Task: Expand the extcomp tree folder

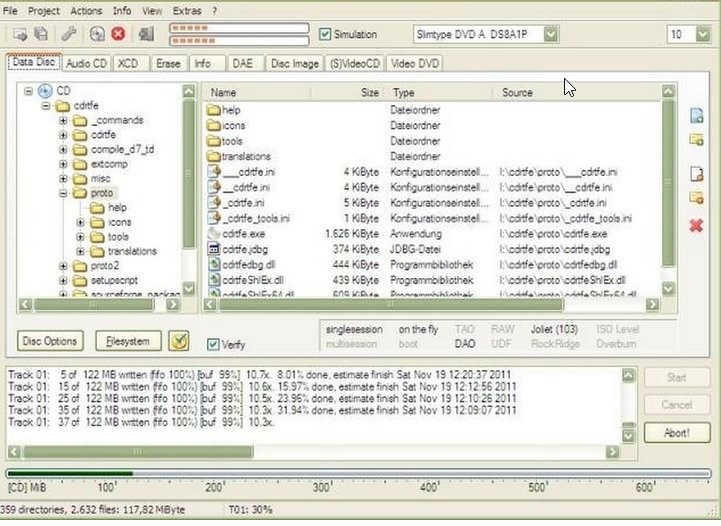Action: coord(63,164)
